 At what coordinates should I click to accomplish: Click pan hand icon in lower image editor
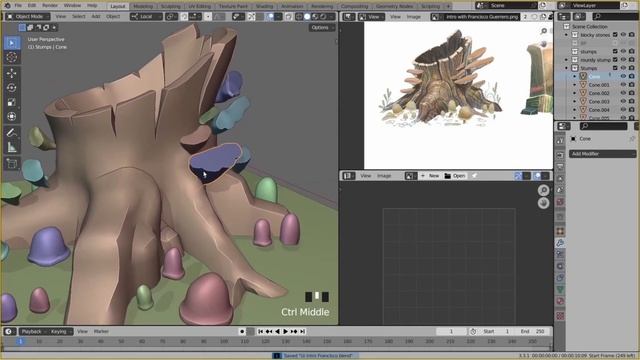543,203
